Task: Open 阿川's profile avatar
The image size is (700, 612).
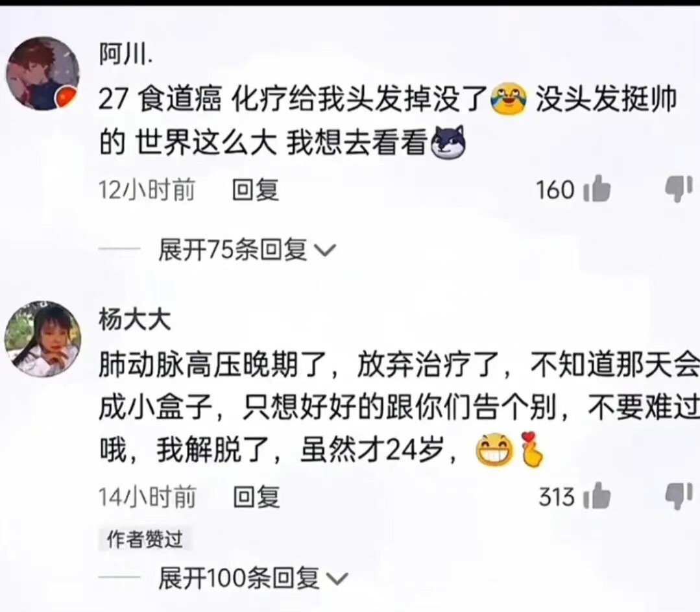Action: (42, 73)
